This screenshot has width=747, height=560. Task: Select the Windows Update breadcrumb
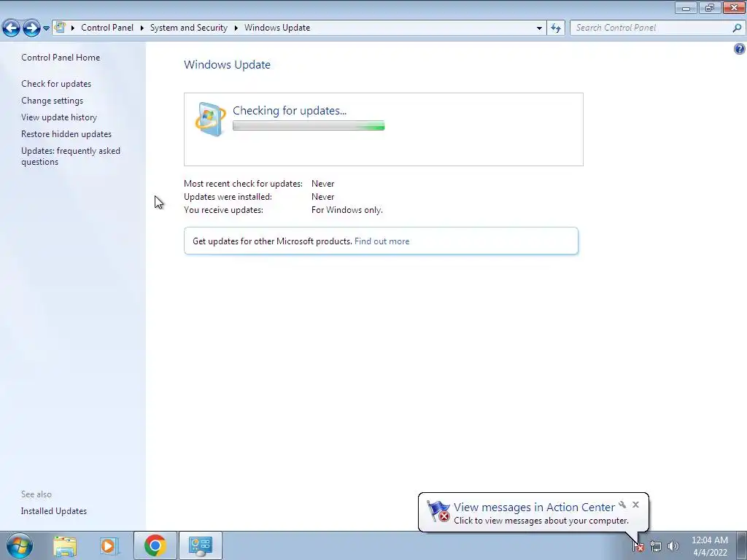click(277, 28)
